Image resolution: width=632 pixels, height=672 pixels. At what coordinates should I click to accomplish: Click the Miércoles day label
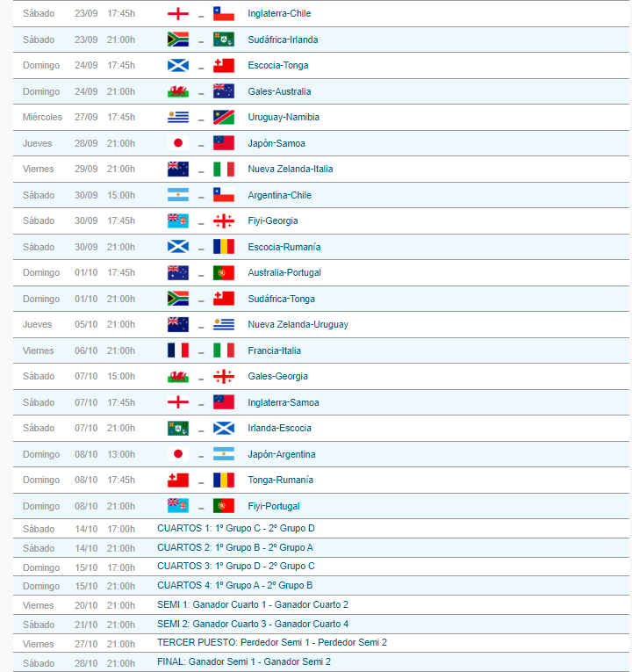point(41,118)
